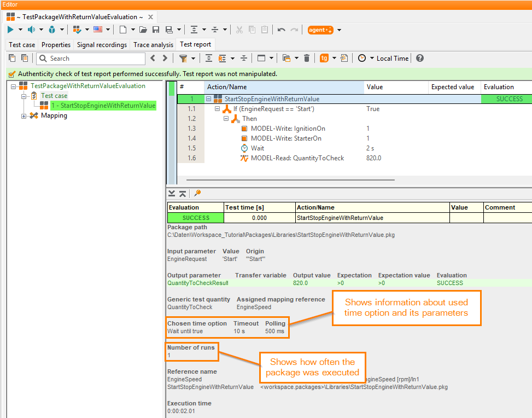This screenshot has height=418, width=532.
Task: Click the collapse icon in the main toolbar
Action: (x=215, y=30)
